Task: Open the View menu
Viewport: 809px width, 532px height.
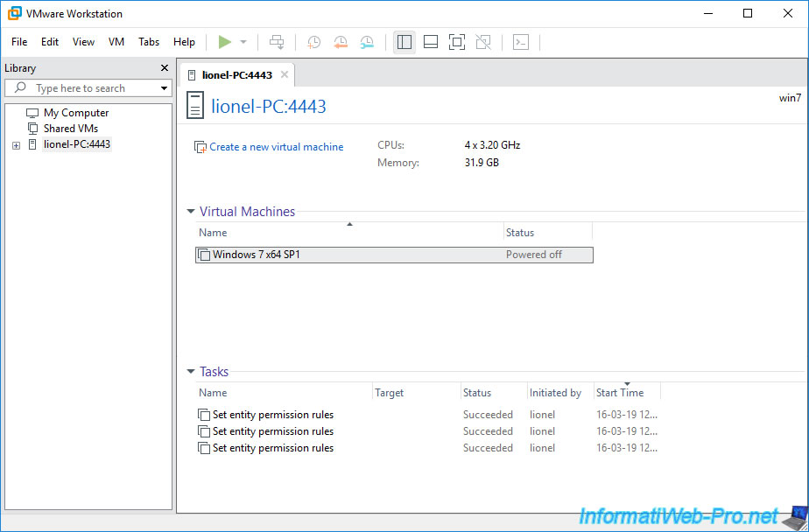Action: pos(83,42)
